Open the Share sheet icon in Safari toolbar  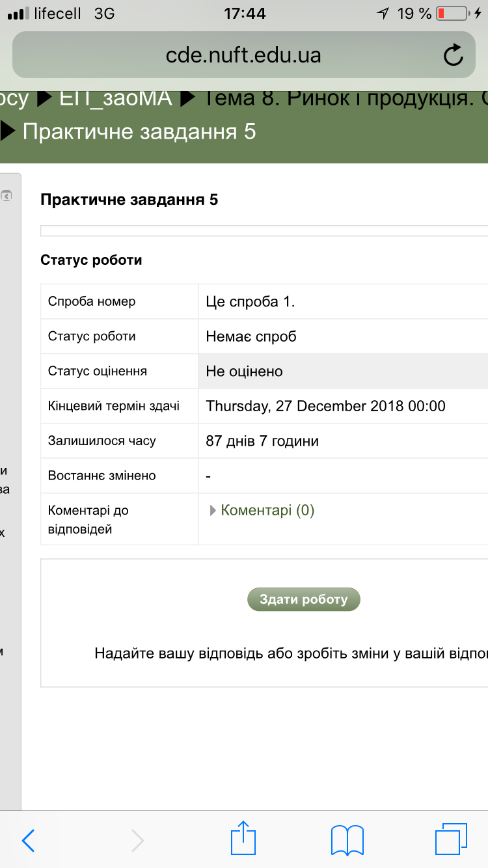pos(243,839)
